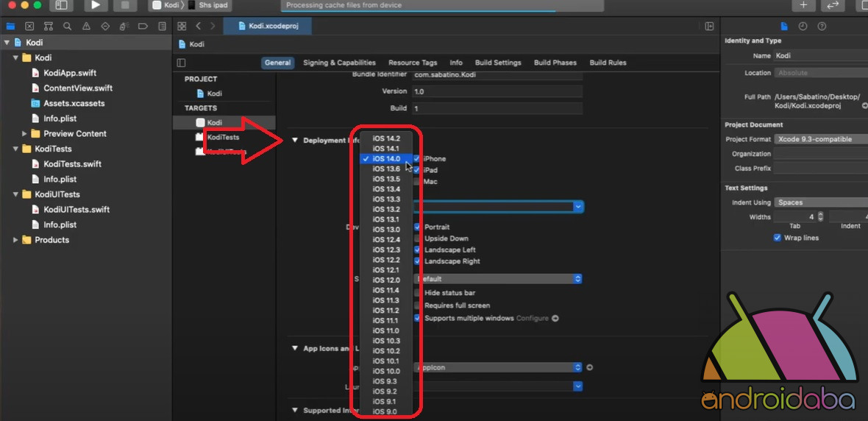Collapse the Deployment Info section
The width and height of the screenshot is (868, 421).
(295, 140)
